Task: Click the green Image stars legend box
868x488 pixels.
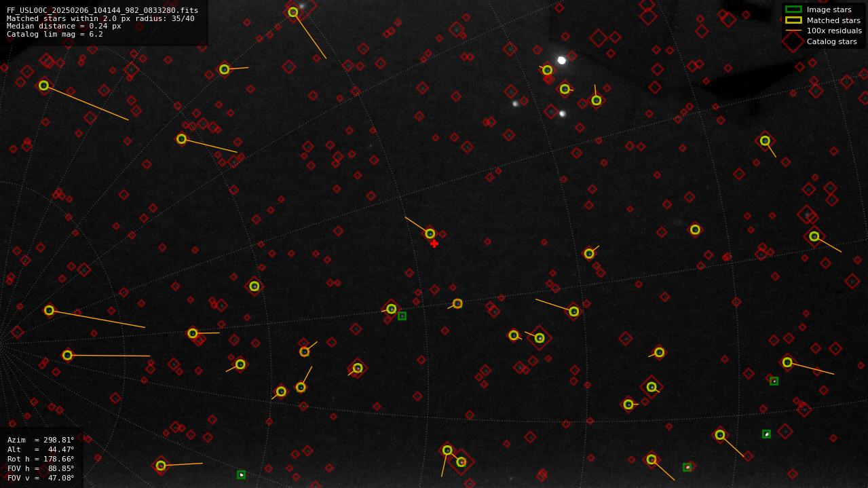Action: 793,10
